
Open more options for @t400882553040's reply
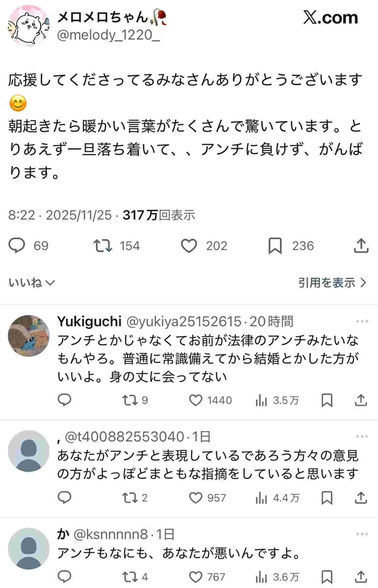coord(362,436)
